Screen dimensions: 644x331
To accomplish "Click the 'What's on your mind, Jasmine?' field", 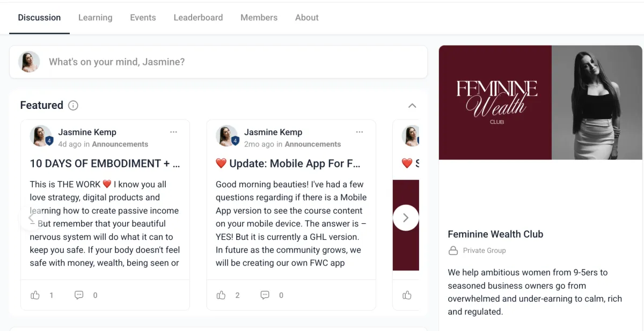I will coord(218,62).
